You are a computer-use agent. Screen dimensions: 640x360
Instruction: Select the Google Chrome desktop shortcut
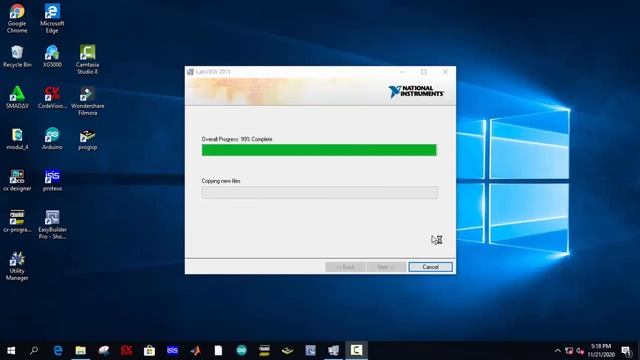tap(17, 18)
